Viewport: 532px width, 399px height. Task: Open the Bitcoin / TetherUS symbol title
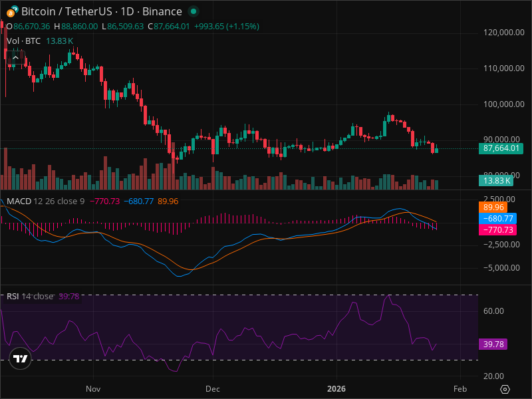point(102,11)
